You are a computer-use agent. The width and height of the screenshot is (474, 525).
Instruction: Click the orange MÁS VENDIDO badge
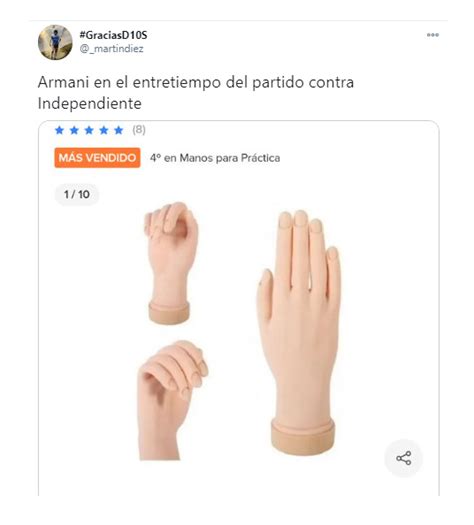pos(97,158)
